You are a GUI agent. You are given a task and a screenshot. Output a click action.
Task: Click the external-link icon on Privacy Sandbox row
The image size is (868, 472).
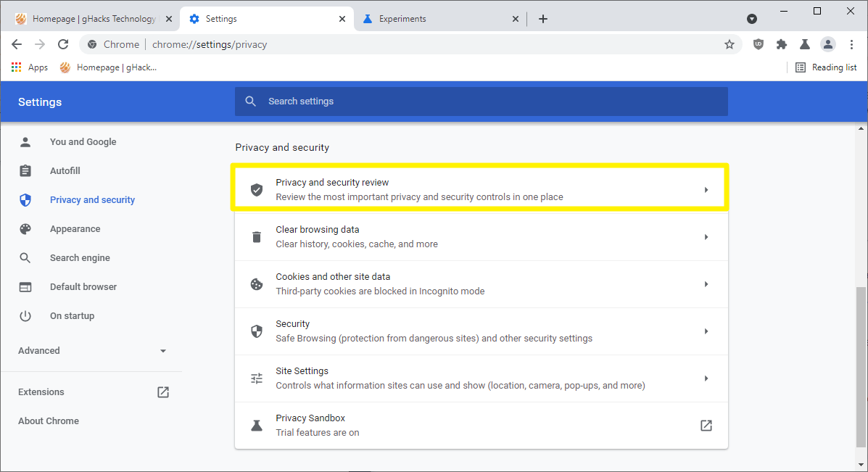pyautogui.click(x=706, y=425)
